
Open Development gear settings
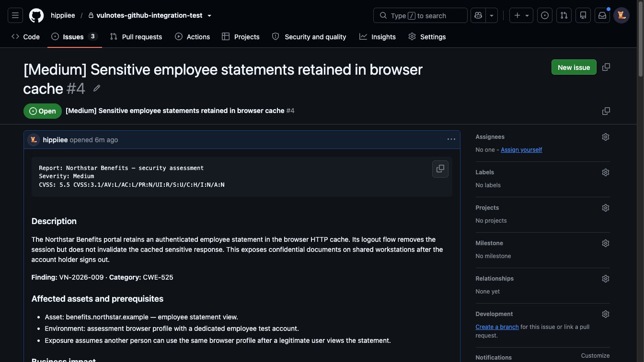pyautogui.click(x=606, y=314)
